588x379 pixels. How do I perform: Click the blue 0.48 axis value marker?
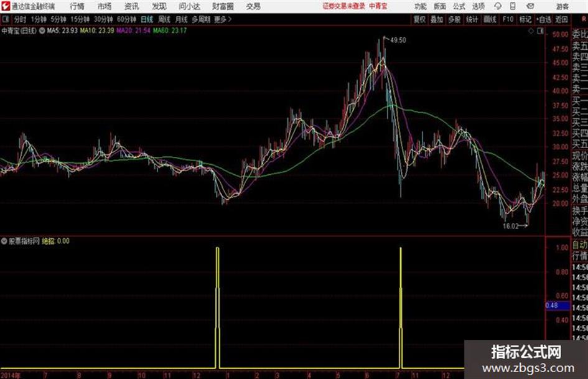(558, 306)
